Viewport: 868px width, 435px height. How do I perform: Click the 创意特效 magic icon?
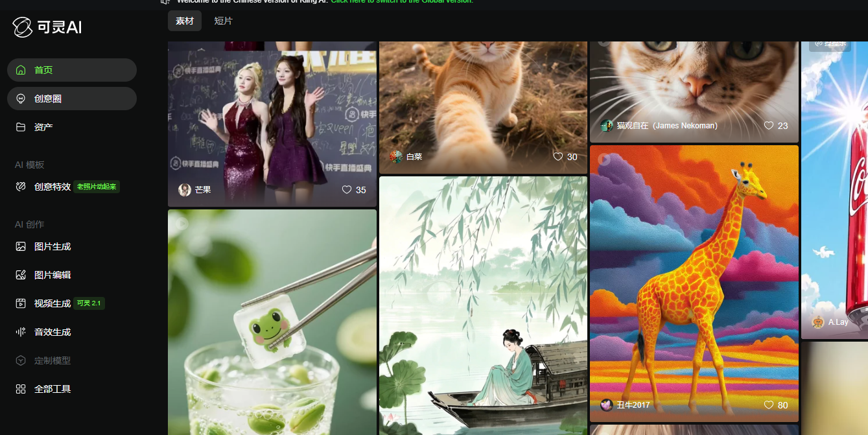coord(21,187)
